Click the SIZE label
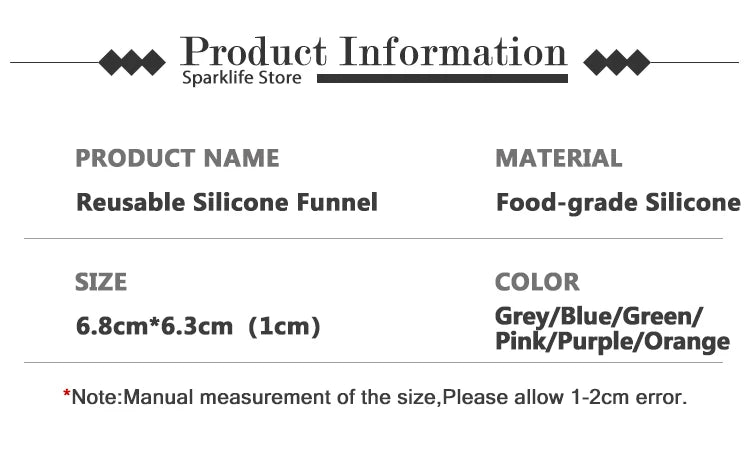This screenshot has height=449, width=750. (101, 282)
